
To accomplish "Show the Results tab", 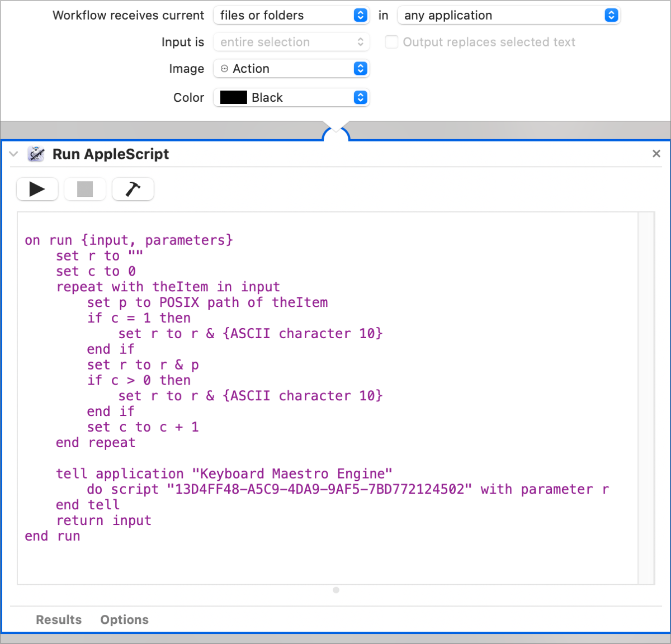I will click(59, 619).
